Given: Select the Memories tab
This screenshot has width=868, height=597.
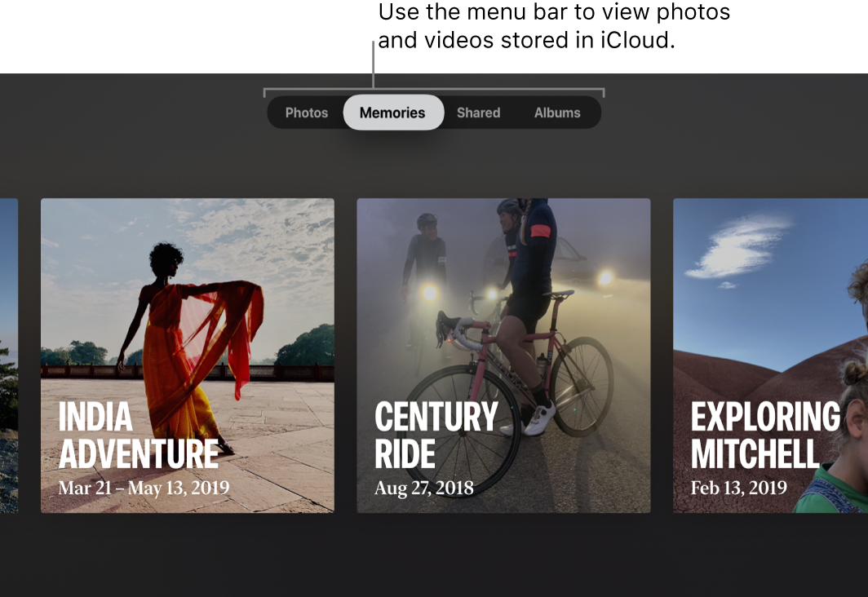Looking at the screenshot, I should [392, 113].
